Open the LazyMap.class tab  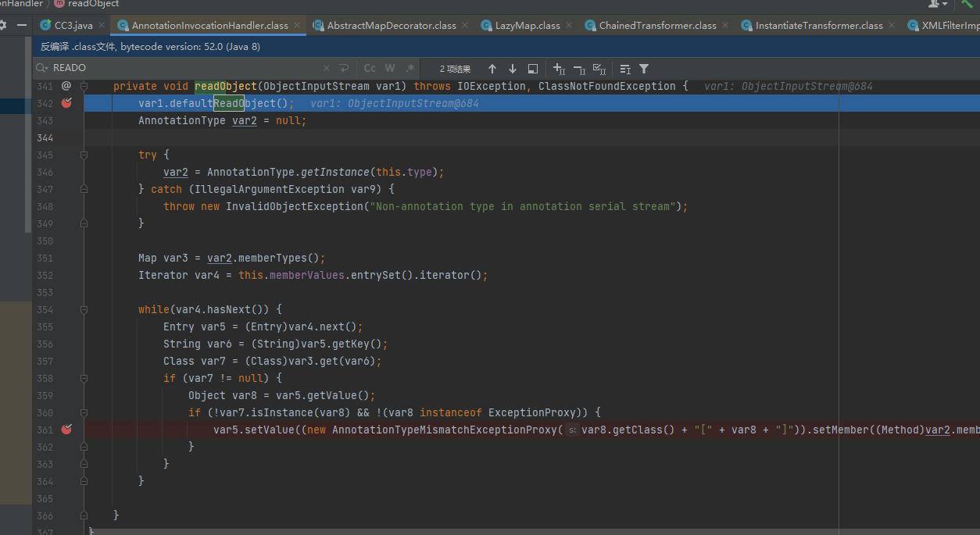(x=527, y=26)
